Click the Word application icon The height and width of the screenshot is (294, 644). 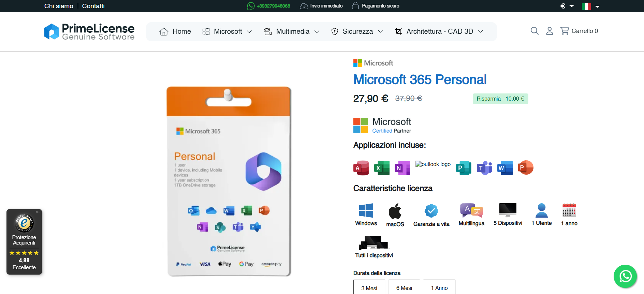click(x=505, y=168)
